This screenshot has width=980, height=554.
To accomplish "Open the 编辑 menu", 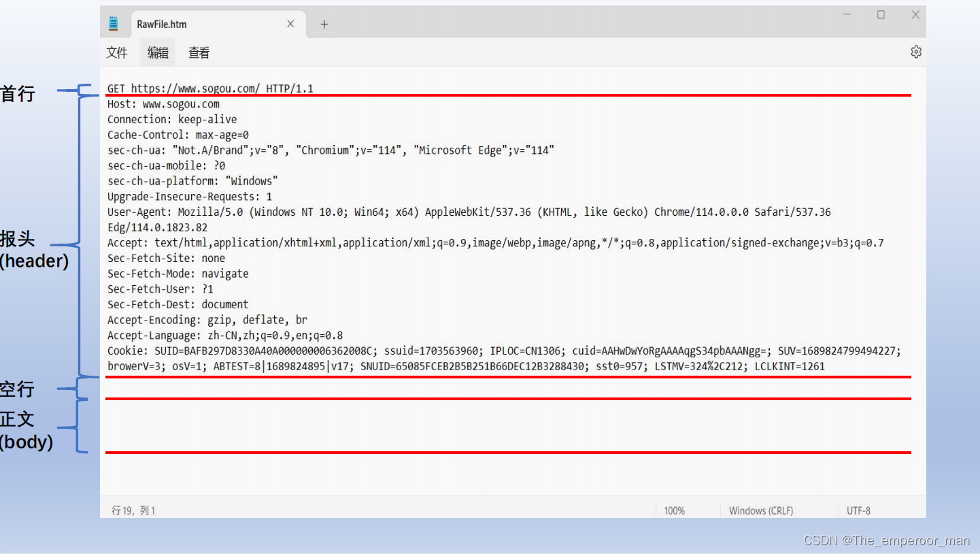I will pos(158,52).
